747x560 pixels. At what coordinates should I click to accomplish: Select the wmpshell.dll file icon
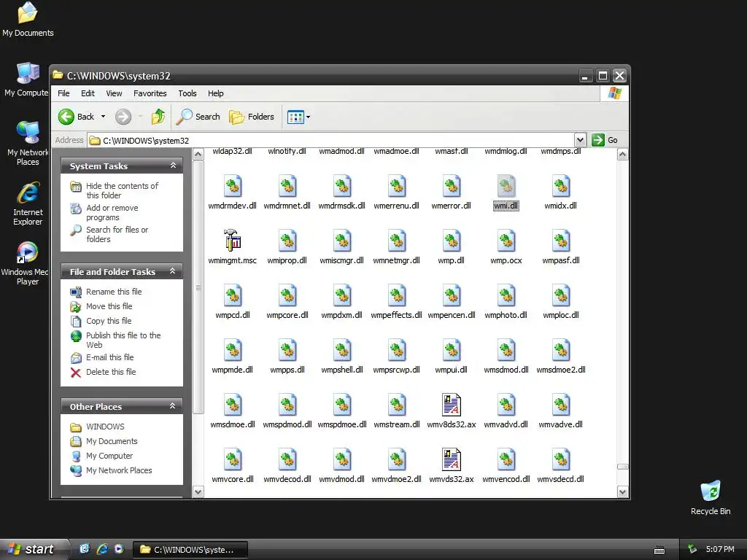click(x=342, y=349)
